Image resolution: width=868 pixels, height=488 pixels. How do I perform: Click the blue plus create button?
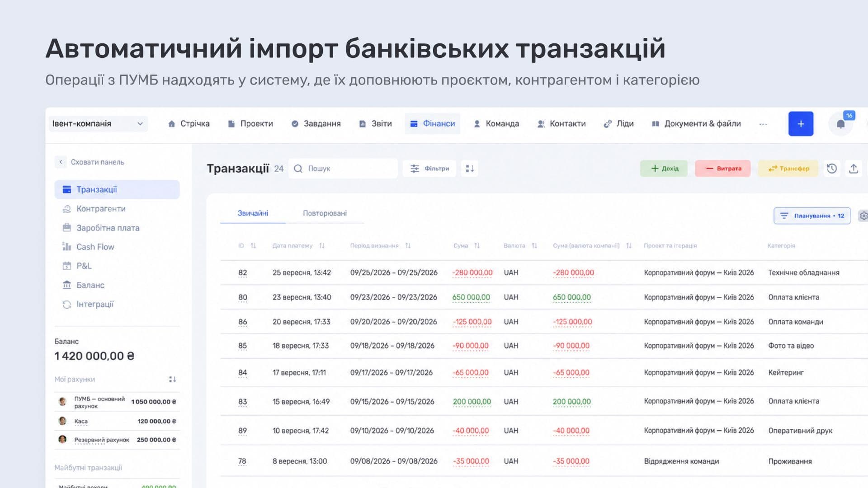[801, 124]
